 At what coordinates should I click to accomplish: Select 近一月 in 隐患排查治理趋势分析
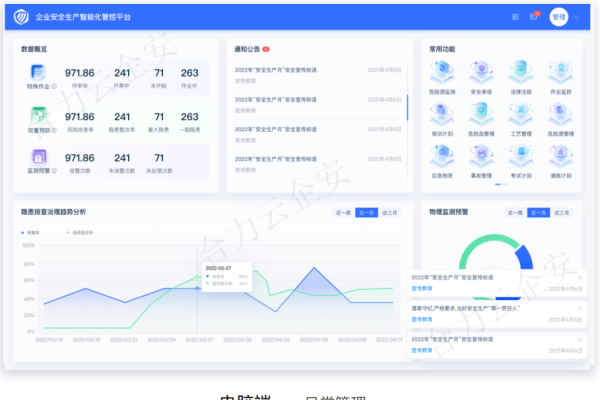pyautogui.click(x=366, y=212)
